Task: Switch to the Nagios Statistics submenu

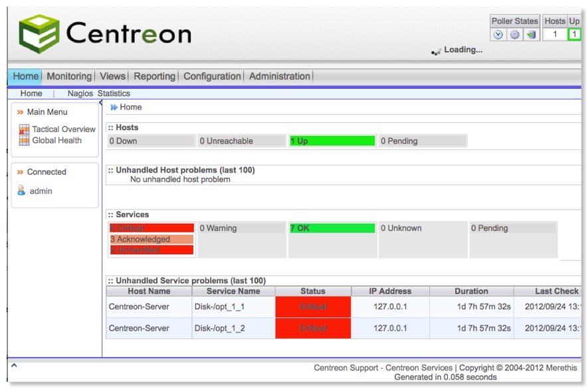Action: click(98, 94)
